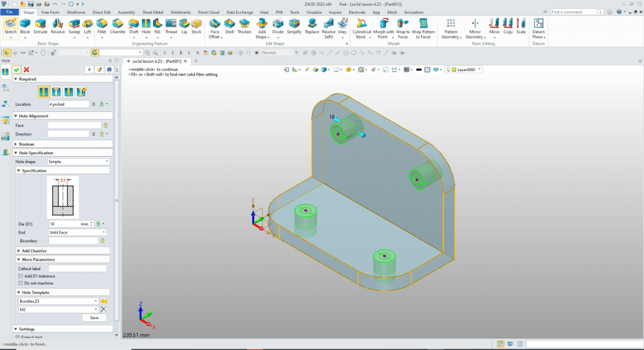This screenshot has height=350, width=644.
Task: Switch to the Sheet Metal ribbon tab
Action: point(152,12)
